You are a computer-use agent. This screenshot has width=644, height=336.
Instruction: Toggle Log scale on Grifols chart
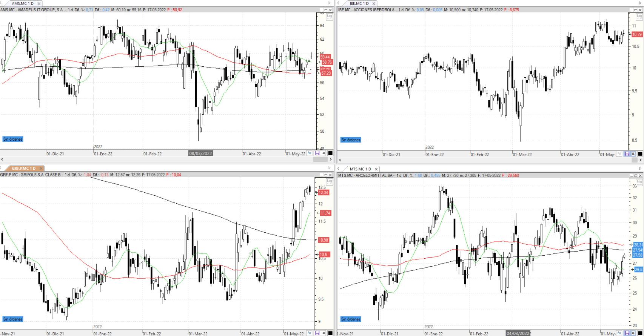click(x=330, y=181)
